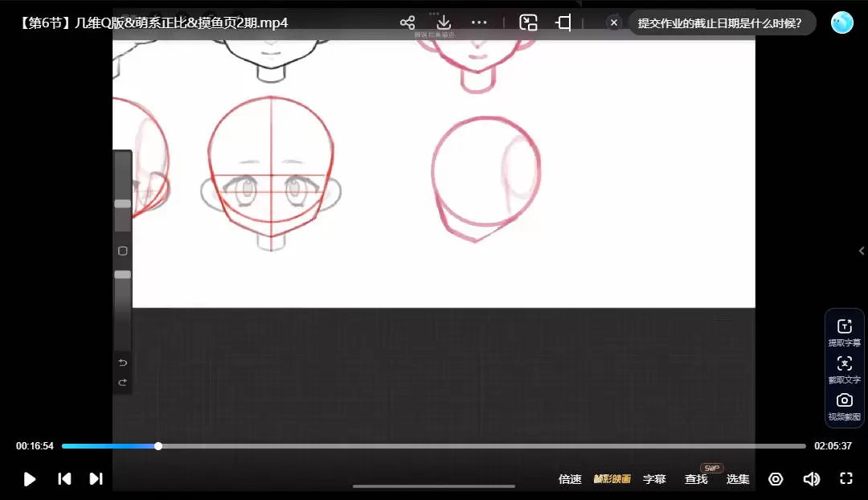Open the three-dot more options menu

479,23
